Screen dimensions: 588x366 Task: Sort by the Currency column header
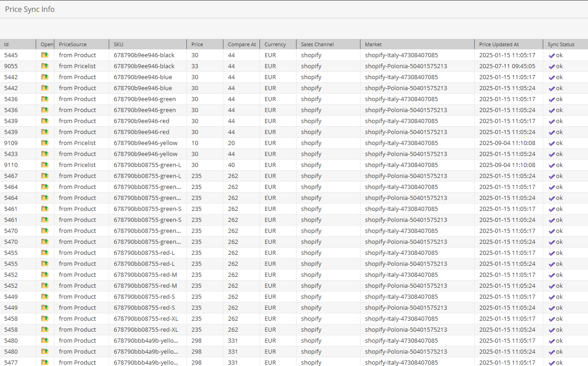[x=278, y=44]
